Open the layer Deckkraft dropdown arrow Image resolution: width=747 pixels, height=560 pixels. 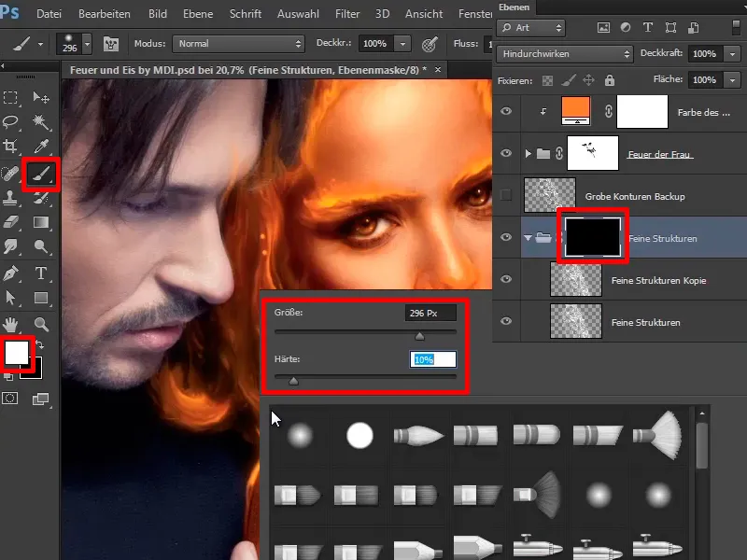[x=732, y=54]
